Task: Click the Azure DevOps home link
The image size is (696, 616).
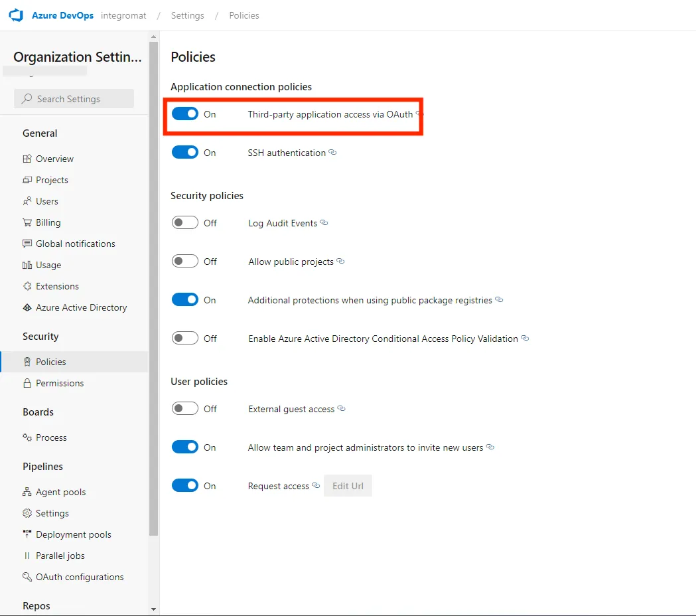Action: click(x=62, y=15)
